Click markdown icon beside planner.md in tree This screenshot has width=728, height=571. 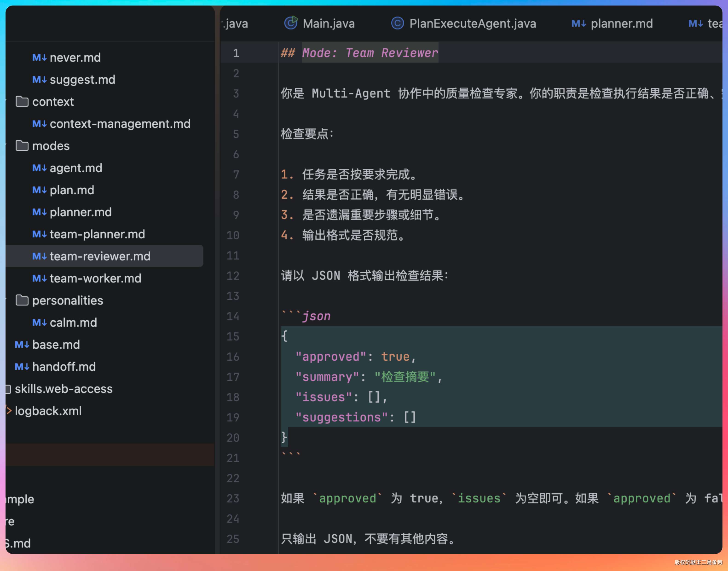(x=39, y=212)
